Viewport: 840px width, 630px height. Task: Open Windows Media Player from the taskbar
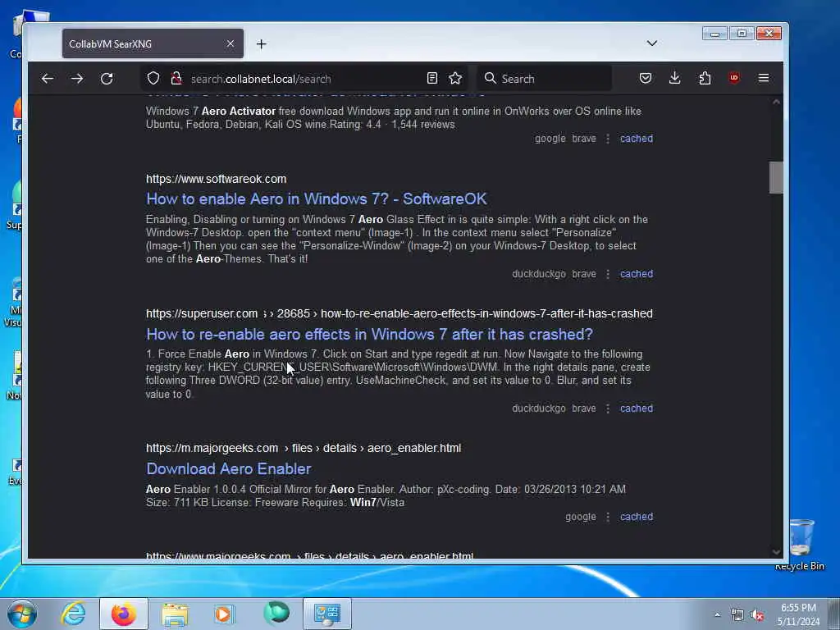click(224, 614)
